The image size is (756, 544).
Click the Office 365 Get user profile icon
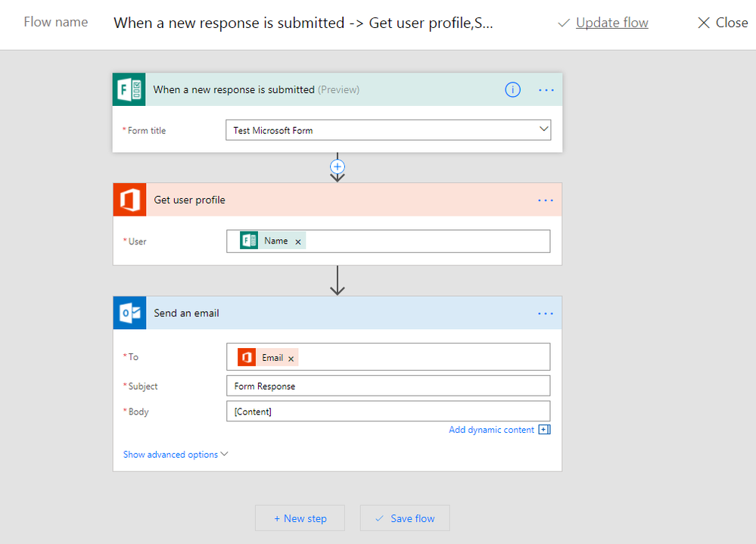click(x=129, y=201)
